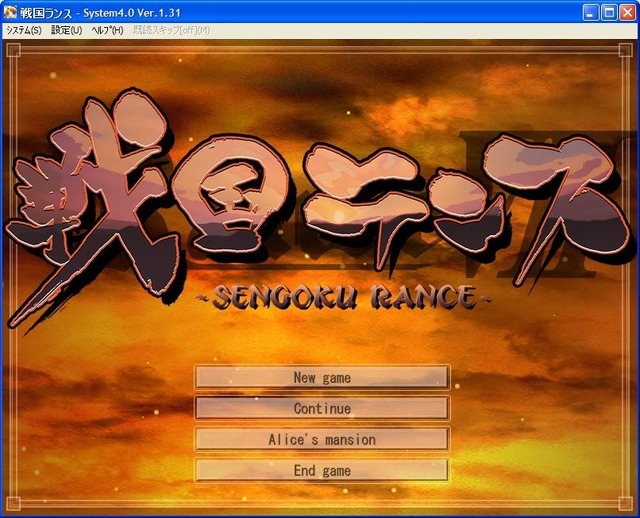640x518 pixels.
Task: Start a New game
Action: coord(322,378)
